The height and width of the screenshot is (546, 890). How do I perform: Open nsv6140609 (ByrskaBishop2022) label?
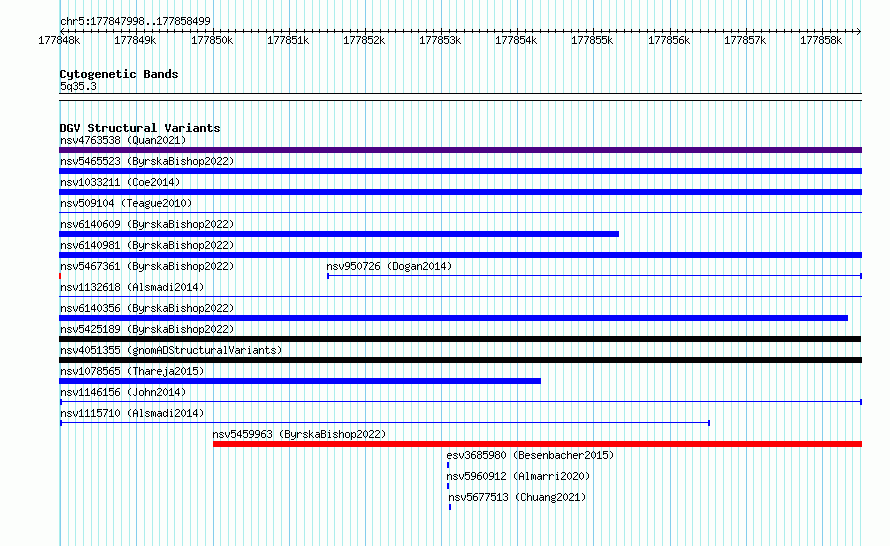(x=147, y=224)
